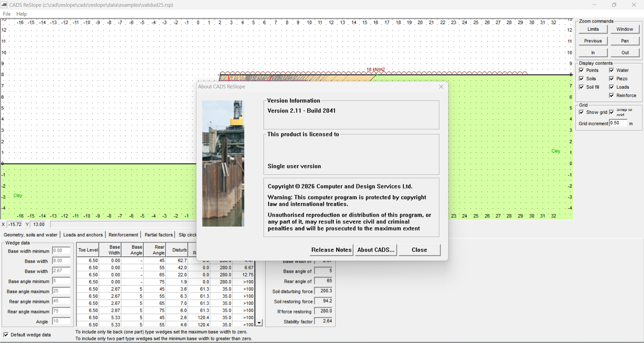Click the Base Width column header
The width and height of the screenshot is (644, 343).
pyautogui.click(x=110, y=250)
